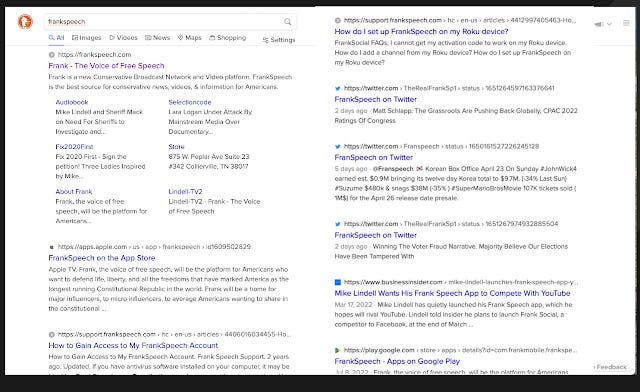Screen dimensions: 640x392
Task: Open the Maps tab
Action: point(190,38)
